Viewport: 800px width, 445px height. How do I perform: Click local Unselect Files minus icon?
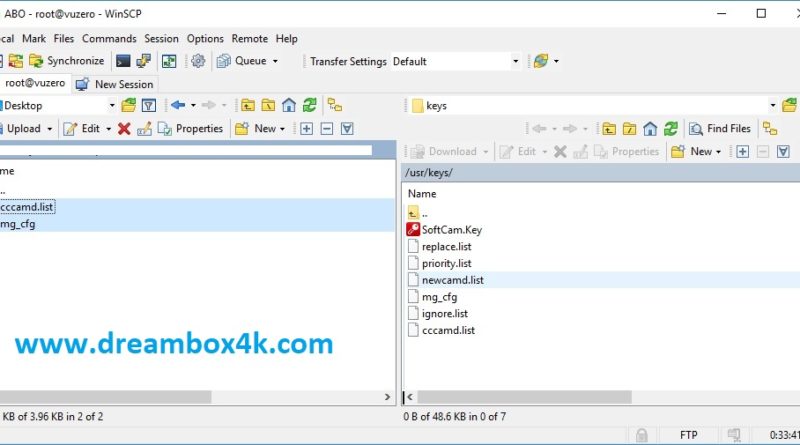coord(327,129)
